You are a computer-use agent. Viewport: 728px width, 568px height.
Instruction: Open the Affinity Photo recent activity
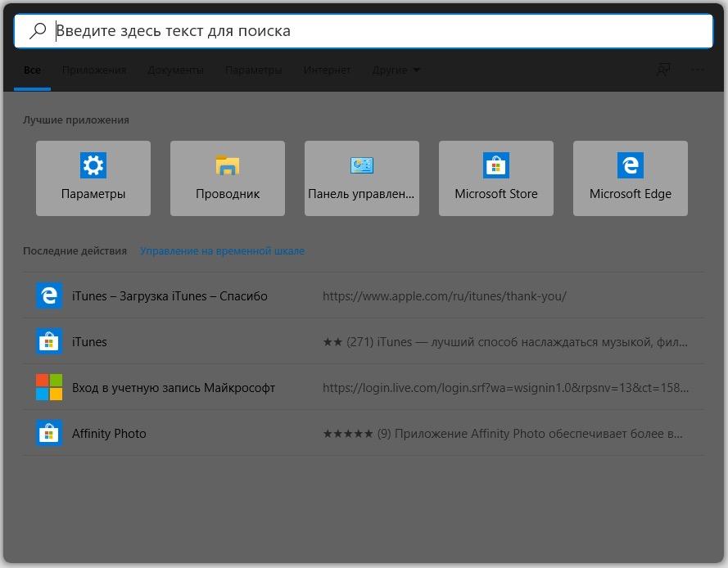coord(364,434)
